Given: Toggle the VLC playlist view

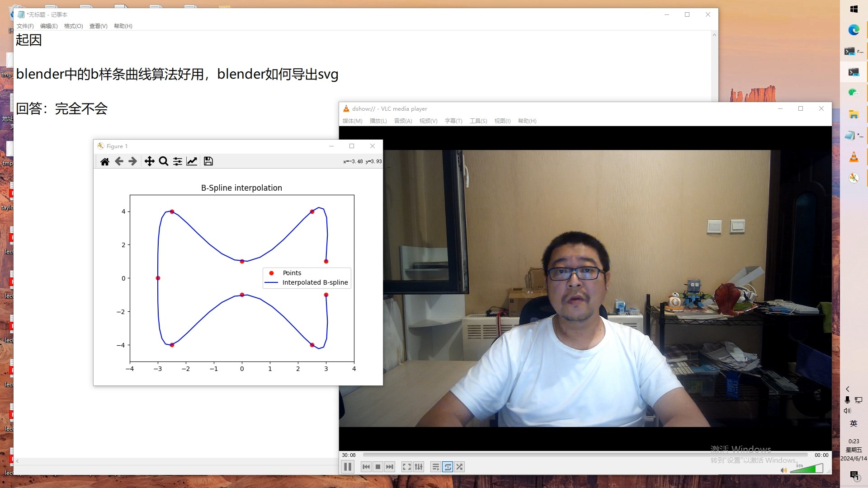Looking at the screenshot, I should point(435,467).
